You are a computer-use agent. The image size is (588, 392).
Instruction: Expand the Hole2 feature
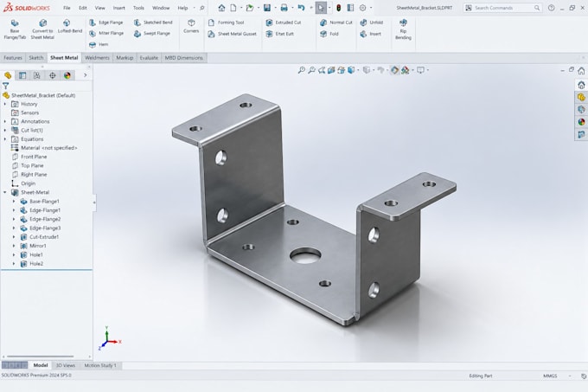[x=14, y=264]
